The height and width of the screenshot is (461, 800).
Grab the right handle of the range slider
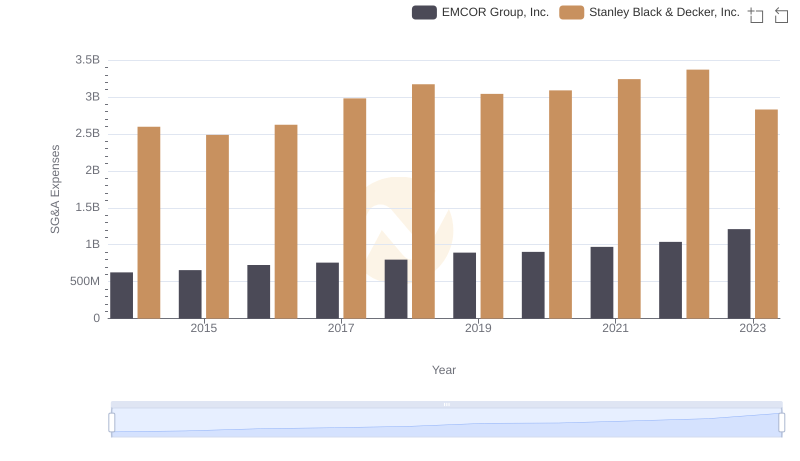click(781, 423)
